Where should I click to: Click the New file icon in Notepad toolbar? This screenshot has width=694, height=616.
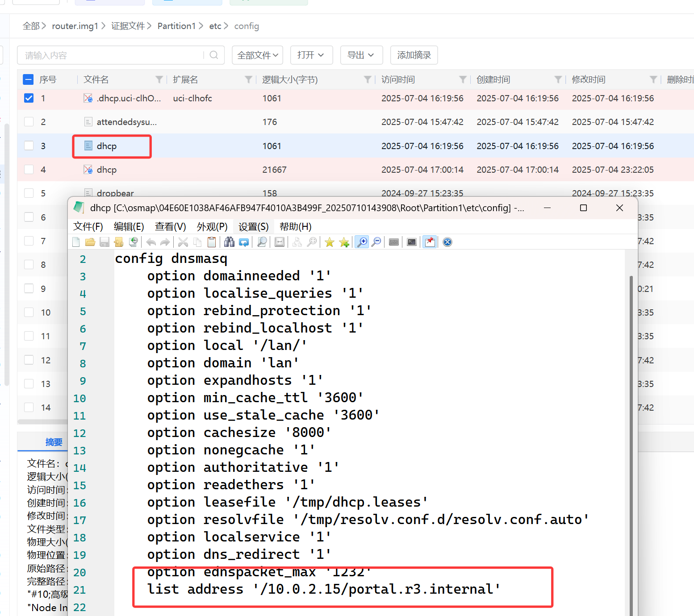pyautogui.click(x=76, y=242)
